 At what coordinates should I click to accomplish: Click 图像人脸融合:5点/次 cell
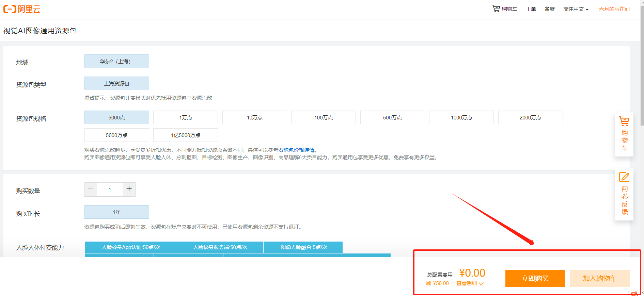(x=303, y=247)
